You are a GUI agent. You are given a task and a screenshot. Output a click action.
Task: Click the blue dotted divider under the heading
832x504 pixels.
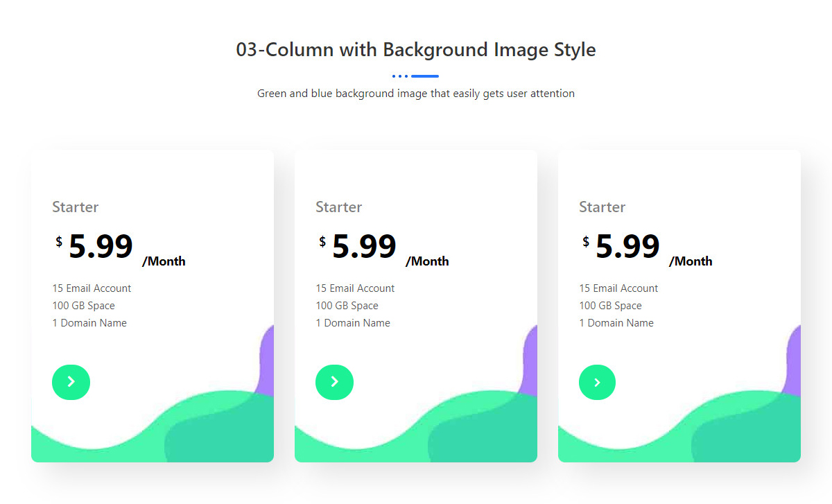(x=415, y=76)
